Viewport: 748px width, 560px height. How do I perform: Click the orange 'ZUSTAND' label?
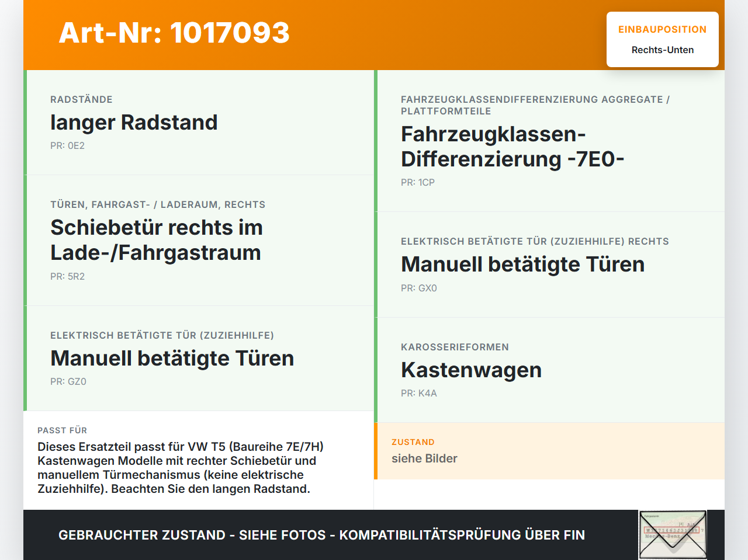[413, 442]
